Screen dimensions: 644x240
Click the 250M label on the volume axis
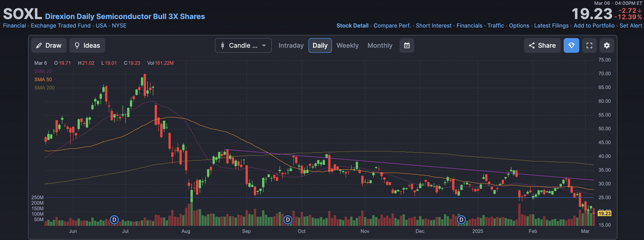coord(37,198)
